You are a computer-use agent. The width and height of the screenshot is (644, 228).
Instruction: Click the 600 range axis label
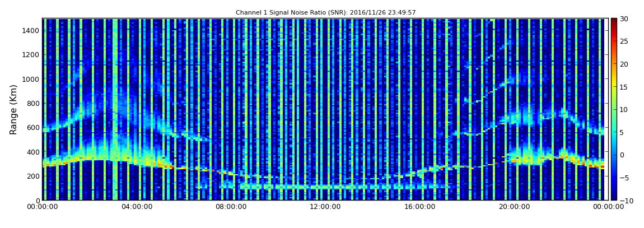tap(33, 127)
